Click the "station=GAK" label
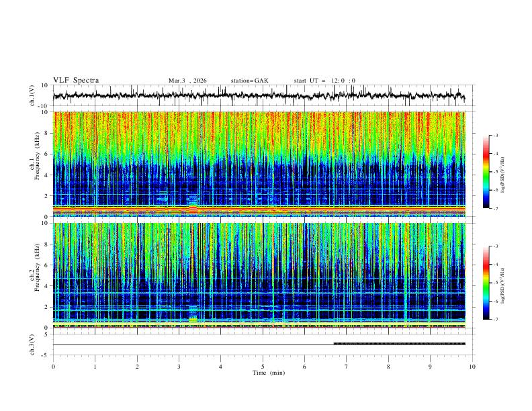This screenshot has height=411, width=532. [250, 81]
